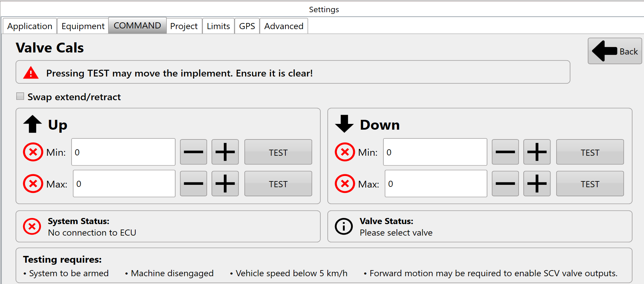Image resolution: width=644 pixels, height=284 pixels.
Task: Focus the Up Max input field
Action: click(x=124, y=183)
